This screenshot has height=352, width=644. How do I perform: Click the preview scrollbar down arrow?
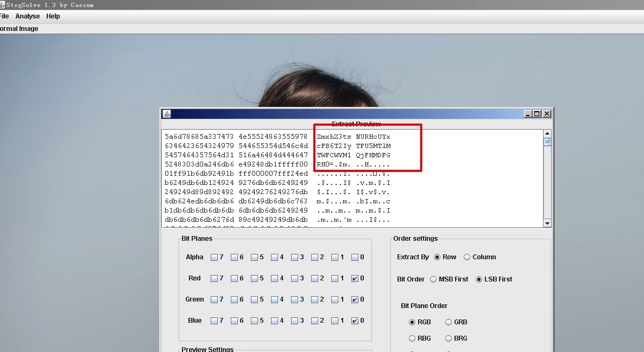click(x=547, y=223)
